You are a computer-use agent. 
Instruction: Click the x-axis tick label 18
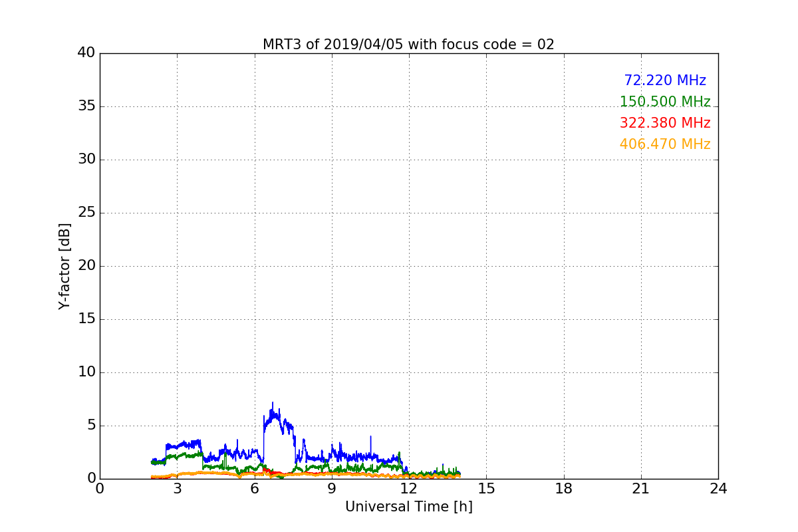(563, 489)
